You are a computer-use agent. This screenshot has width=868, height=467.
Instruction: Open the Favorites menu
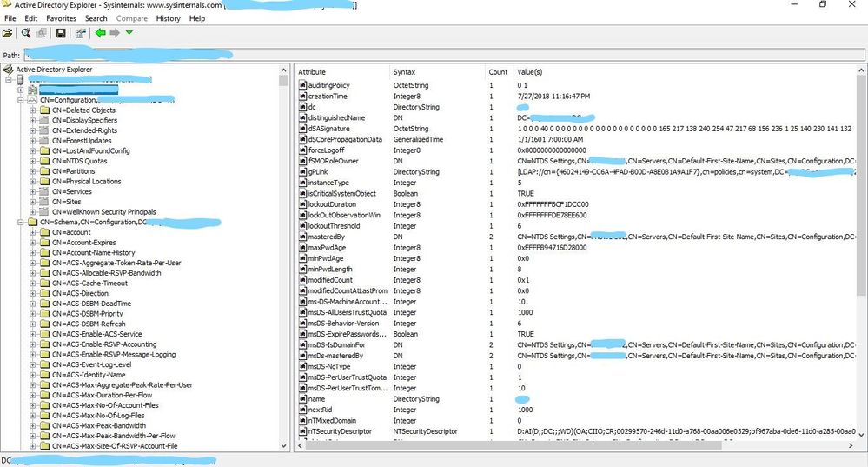pos(61,18)
